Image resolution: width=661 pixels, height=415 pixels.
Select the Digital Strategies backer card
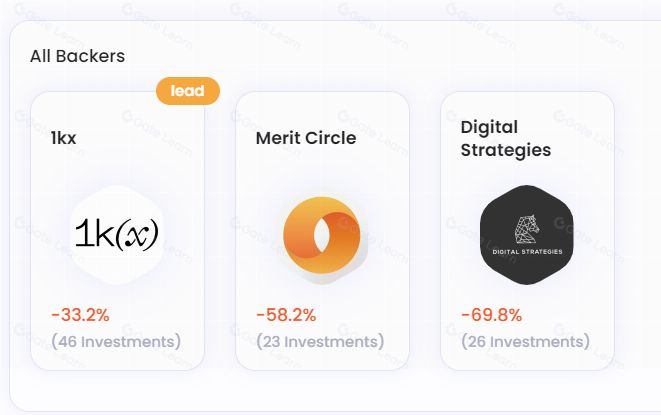click(527, 231)
